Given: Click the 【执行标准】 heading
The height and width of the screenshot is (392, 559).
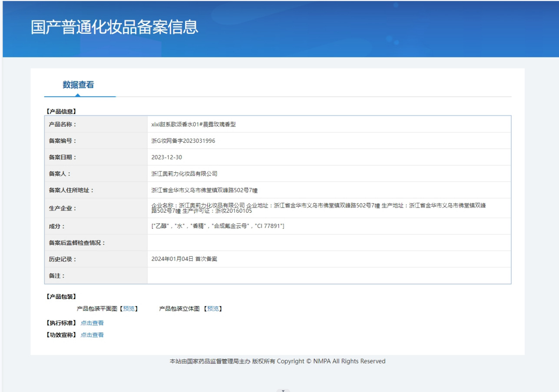Looking at the screenshot, I should 61,323.
